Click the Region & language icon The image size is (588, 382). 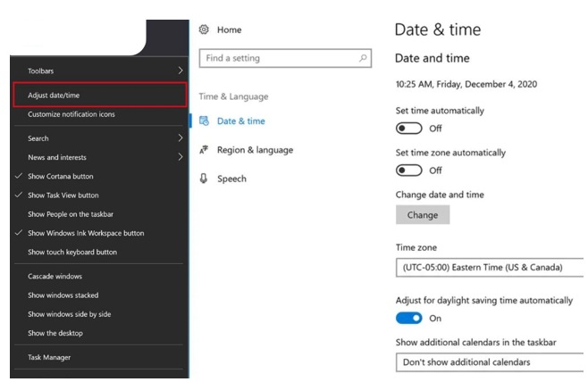point(204,150)
